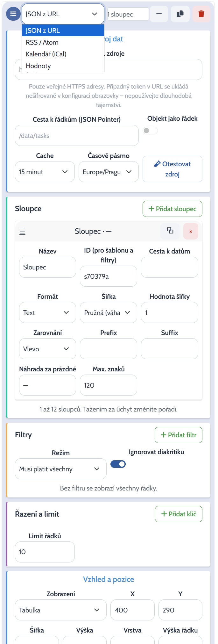218x644 pixels.
Task: Pick Hodnoty option in source list
Action: coord(63,66)
